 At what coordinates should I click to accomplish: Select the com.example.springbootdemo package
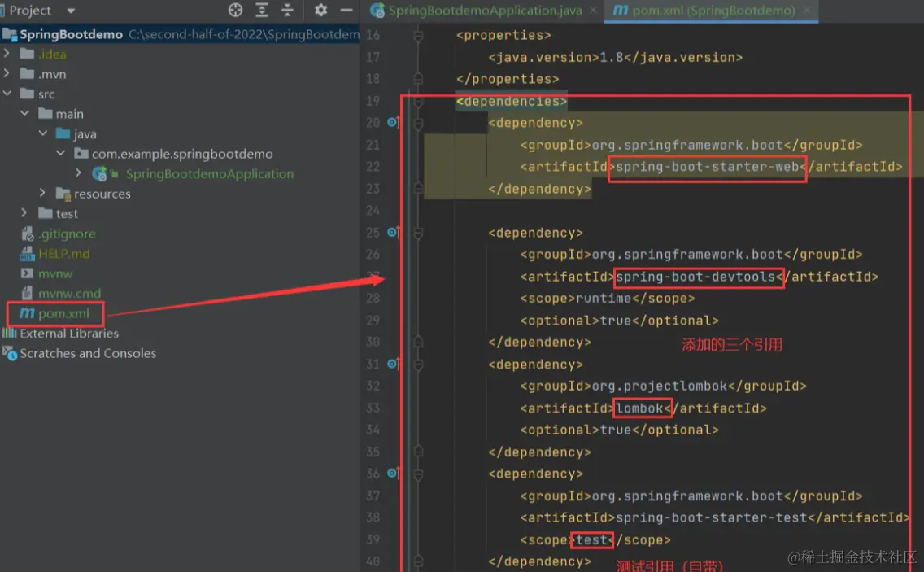[182, 154]
